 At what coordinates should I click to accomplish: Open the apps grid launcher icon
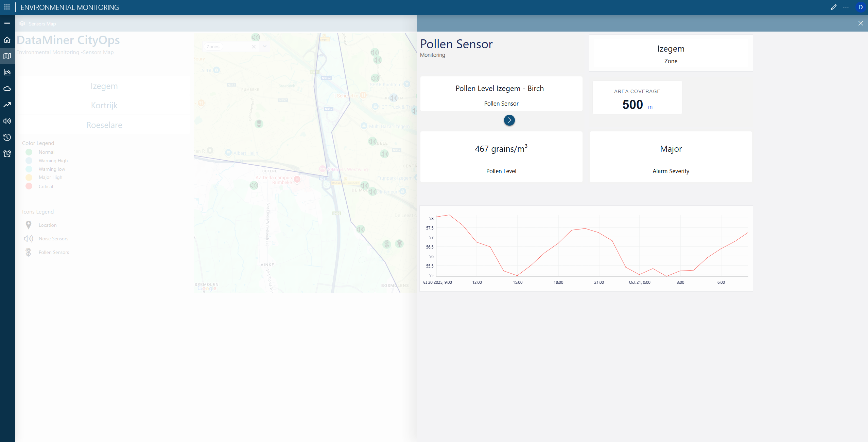click(x=7, y=7)
